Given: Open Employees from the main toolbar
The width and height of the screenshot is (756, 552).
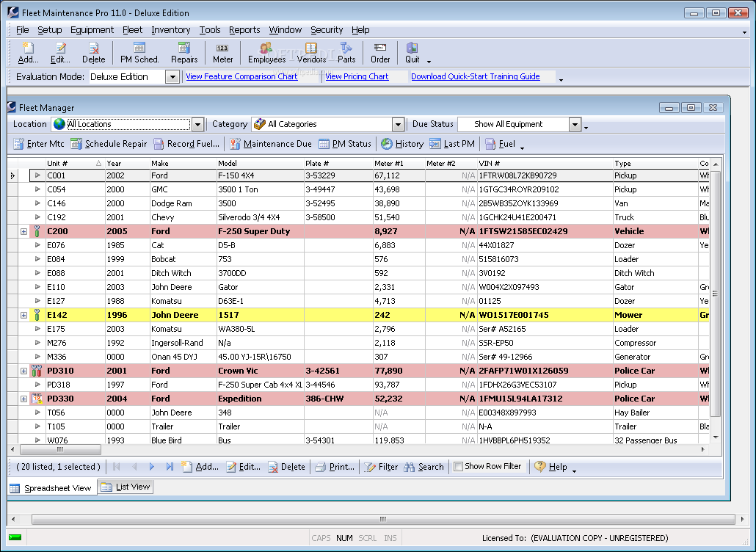Looking at the screenshot, I should pyautogui.click(x=266, y=53).
